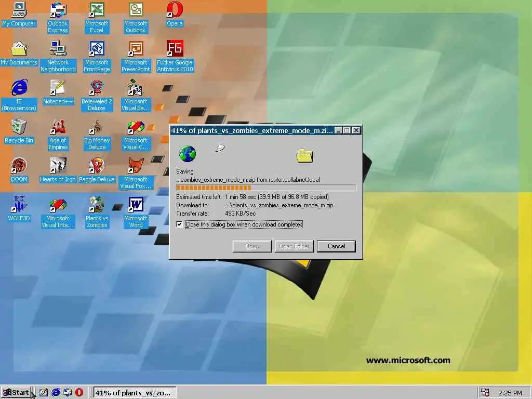The width and height of the screenshot is (532, 399).
Task: Cancel the plants_vs_zombies download
Action: [336, 246]
